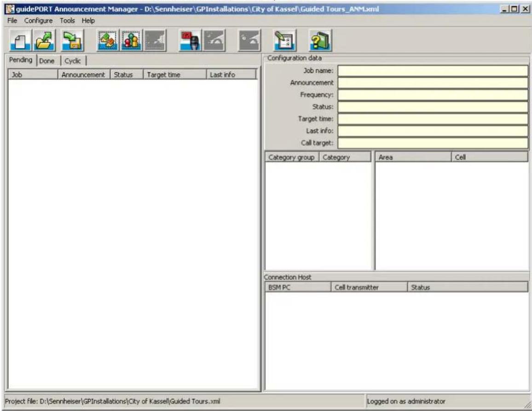The height and width of the screenshot is (411, 532).
Task: Open help with the question mark book icon
Action: pos(320,41)
